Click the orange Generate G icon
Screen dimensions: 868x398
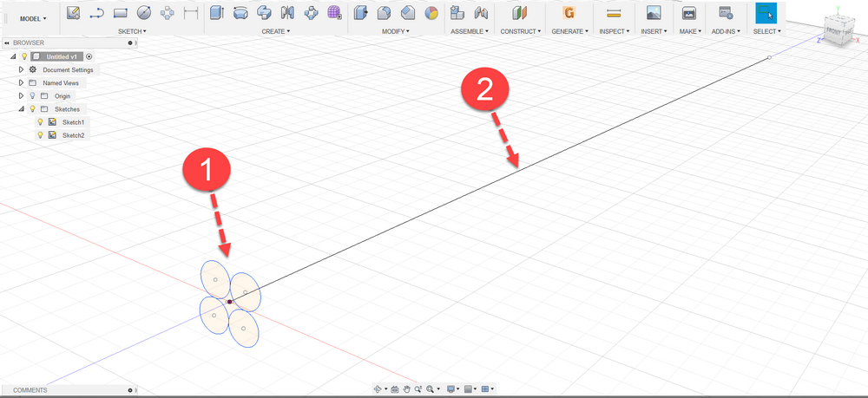pyautogui.click(x=569, y=12)
